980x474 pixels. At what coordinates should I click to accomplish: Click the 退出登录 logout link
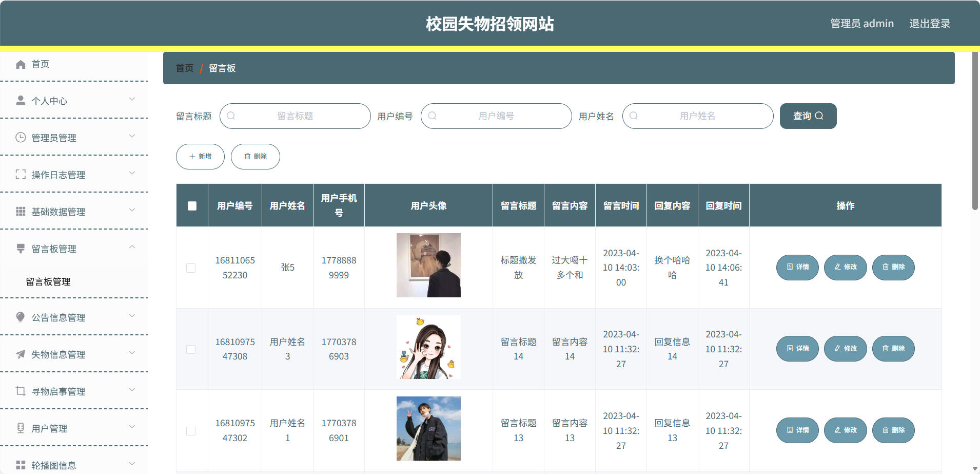tap(930, 24)
